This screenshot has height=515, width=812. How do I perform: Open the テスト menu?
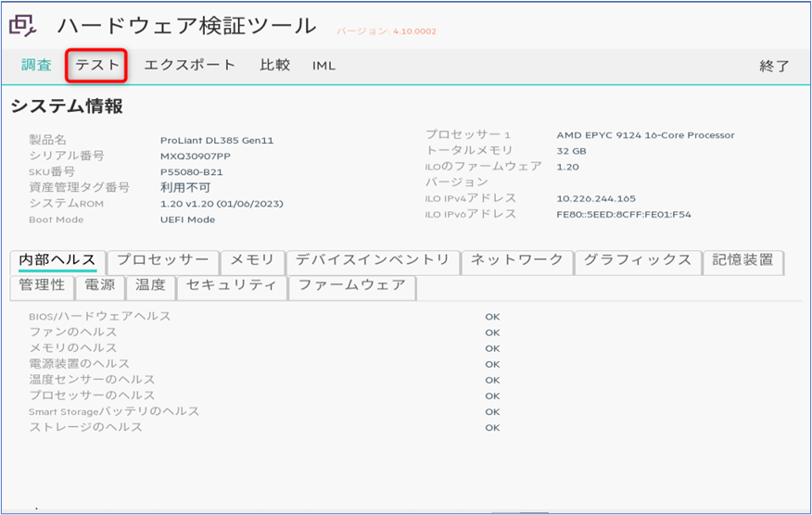97,66
